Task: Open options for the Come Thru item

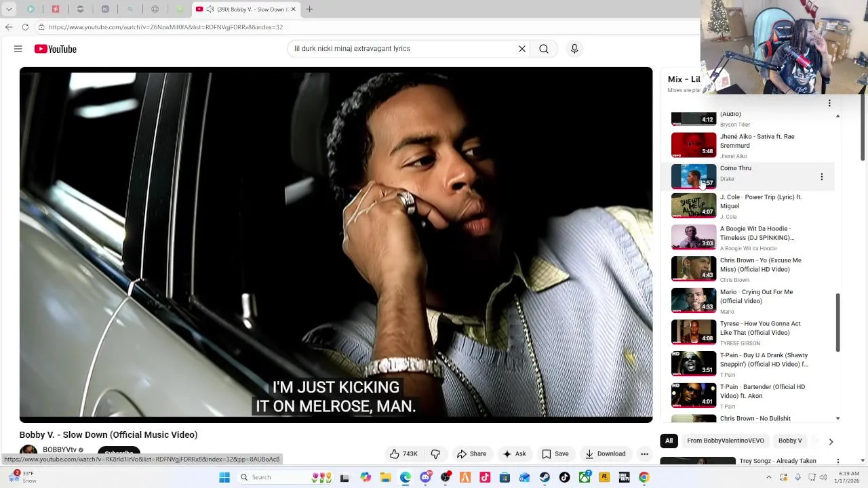Action: 821,177
